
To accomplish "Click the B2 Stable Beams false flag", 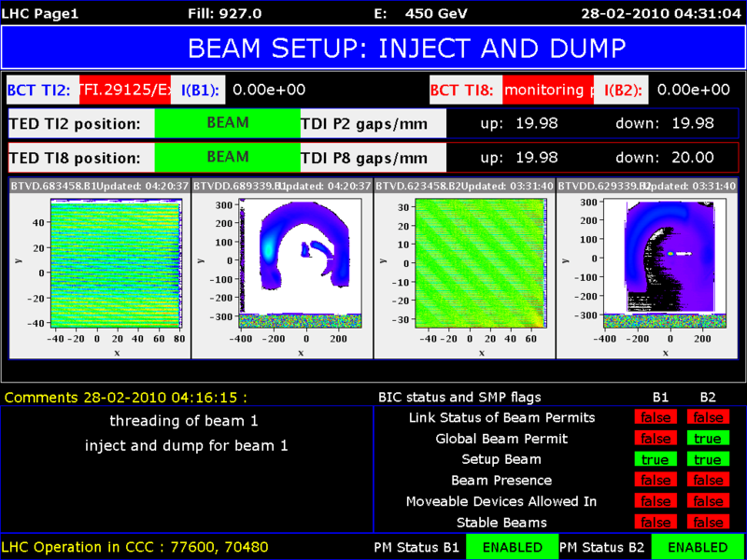I will click(x=708, y=522).
